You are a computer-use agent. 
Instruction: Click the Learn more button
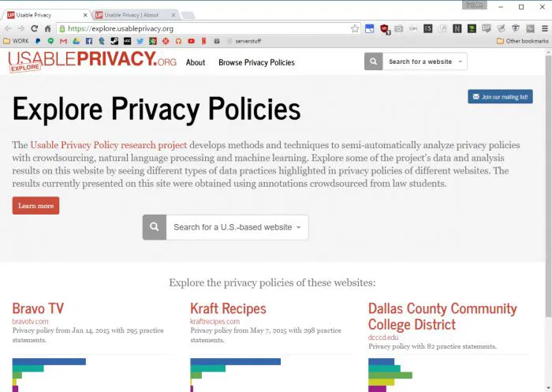[x=36, y=206]
